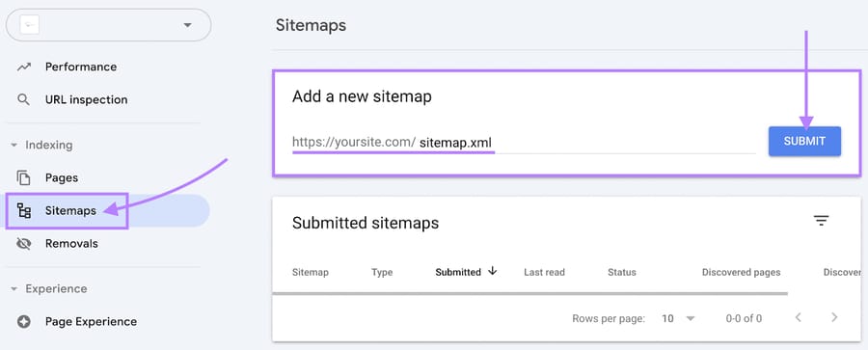The height and width of the screenshot is (350, 868).
Task: Select Sitemaps in sidebar
Action: coord(70,210)
